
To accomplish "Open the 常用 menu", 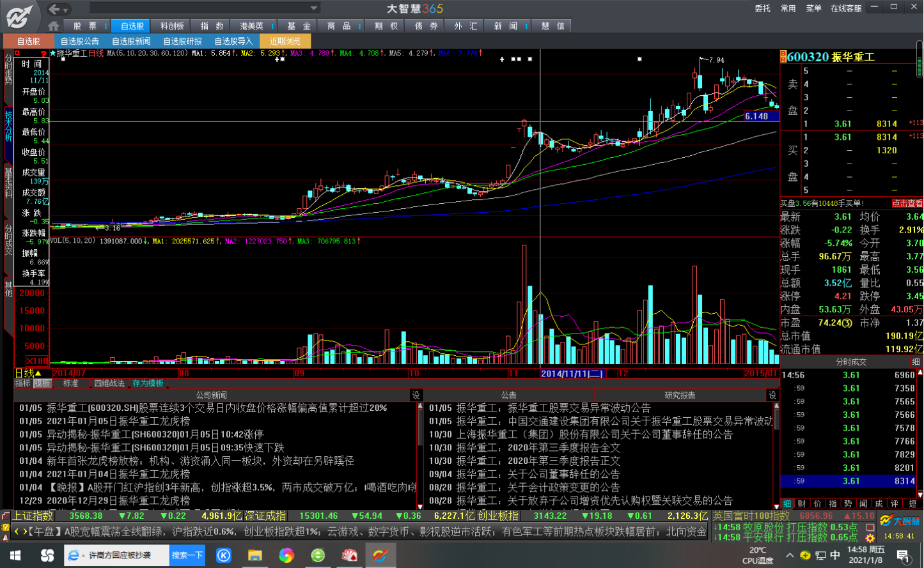I will (x=788, y=8).
